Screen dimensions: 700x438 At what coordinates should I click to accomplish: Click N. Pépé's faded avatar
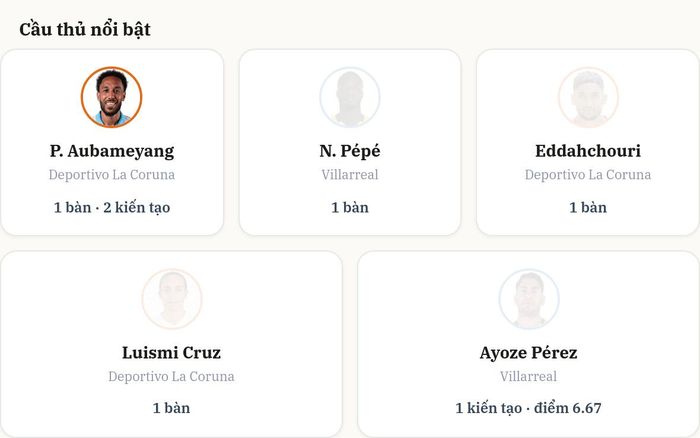point(350,97)
